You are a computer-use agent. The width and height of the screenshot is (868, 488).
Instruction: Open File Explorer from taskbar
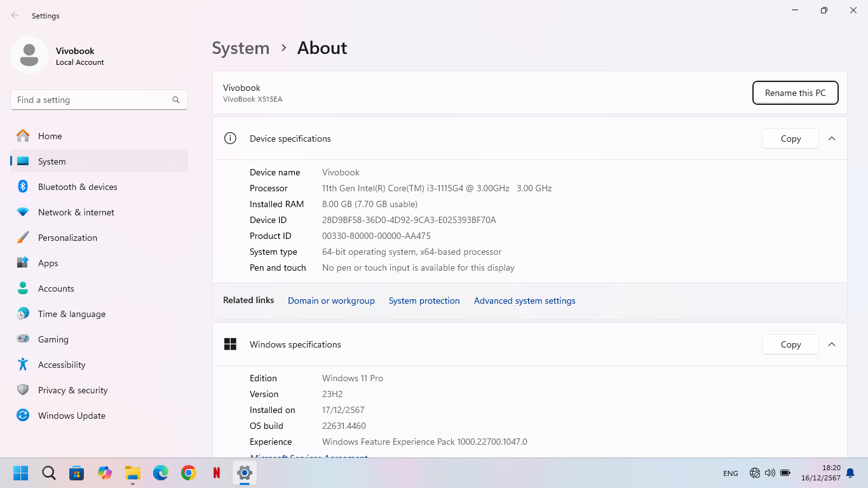coord(133,473)
